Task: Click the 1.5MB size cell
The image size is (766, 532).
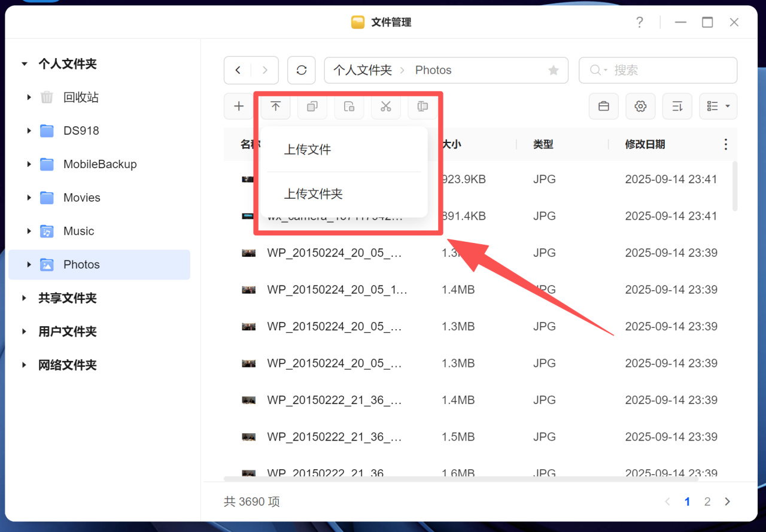Action: click(458, 437)
